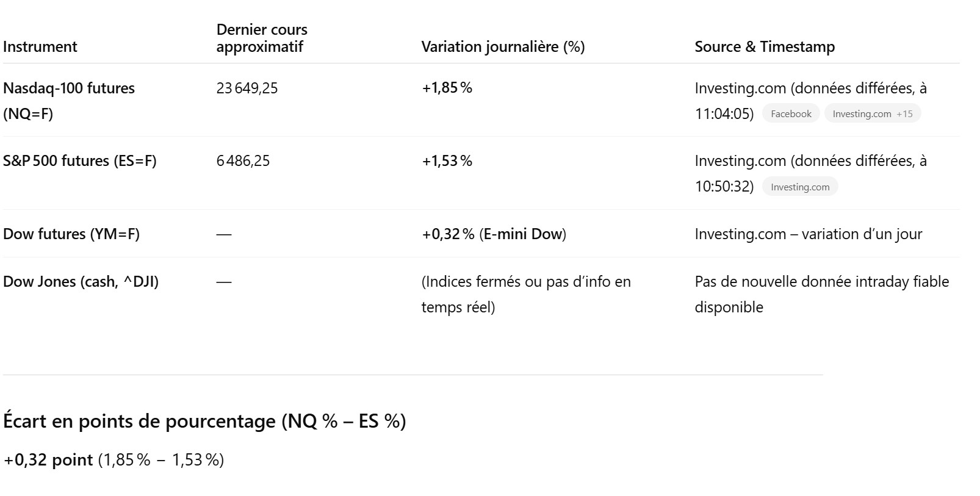Screen dimensions: 980x496
Task: Select the +0,32 point result text
Action: pyautogui.click(x=49, y=460)
